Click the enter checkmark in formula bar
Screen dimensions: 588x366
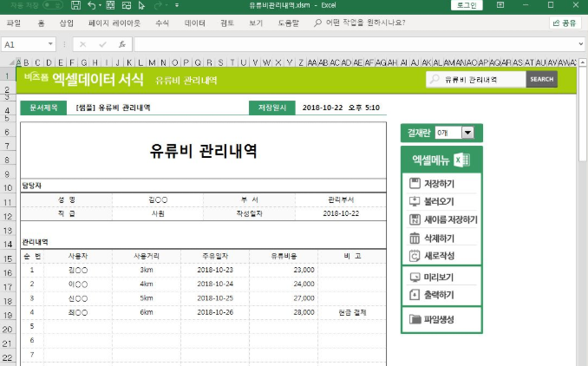[102, 44]
